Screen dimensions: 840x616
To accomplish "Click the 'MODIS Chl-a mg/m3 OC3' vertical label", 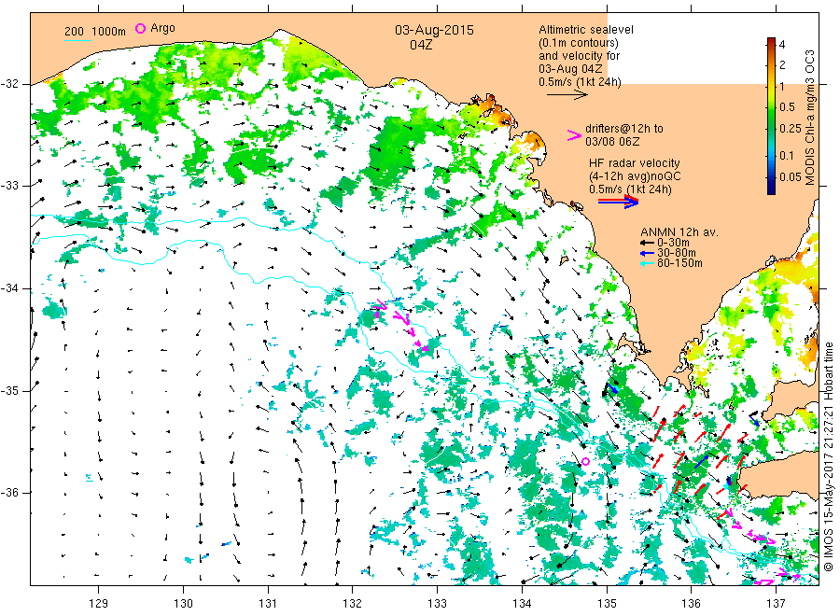I will click(809, 118).
